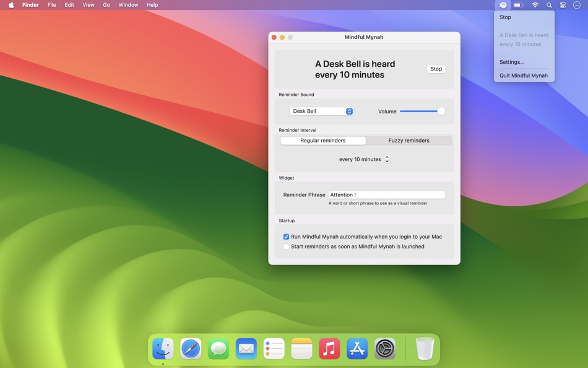Click the Reminder Phrase text field
Screen dimensions: 588x368
pyautogui.click(x=387, y=195)
